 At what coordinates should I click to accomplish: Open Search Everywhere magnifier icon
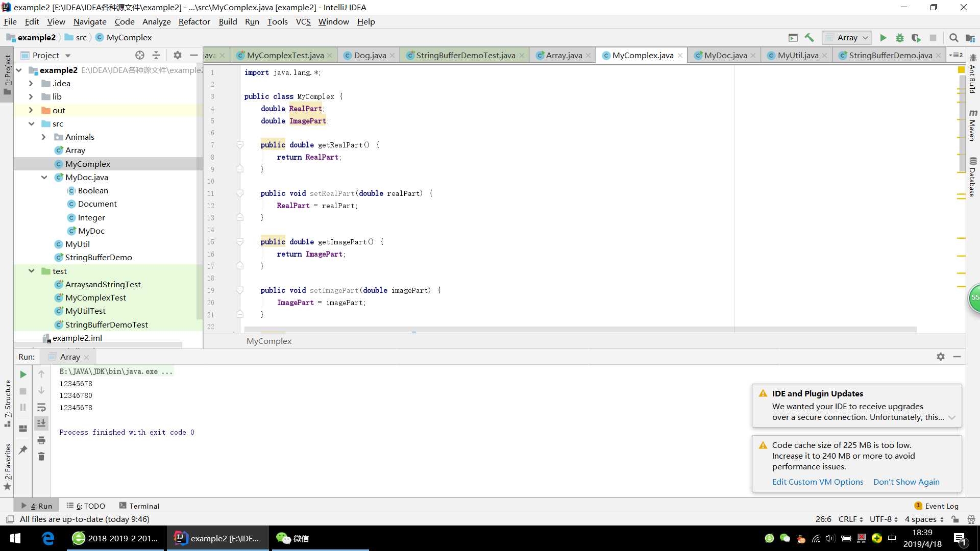[953, 38]
